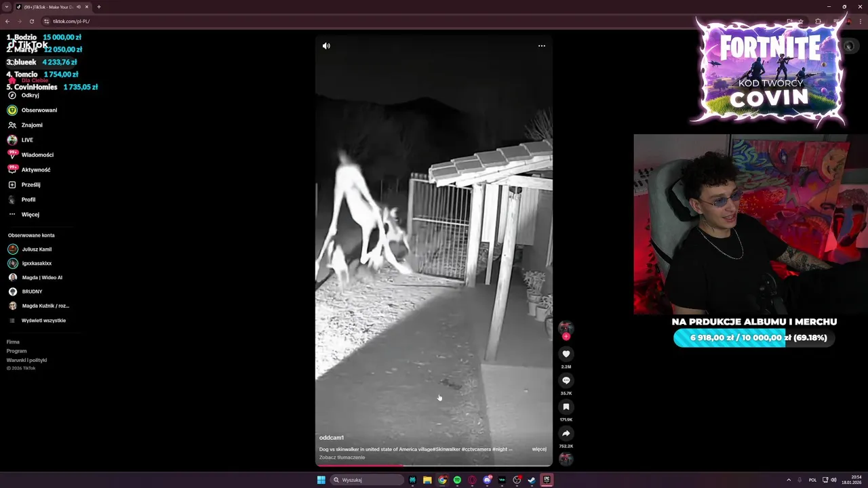Open Opera GX from the taskbar
This screenshot has width=868, height=488.
(472, 480)
